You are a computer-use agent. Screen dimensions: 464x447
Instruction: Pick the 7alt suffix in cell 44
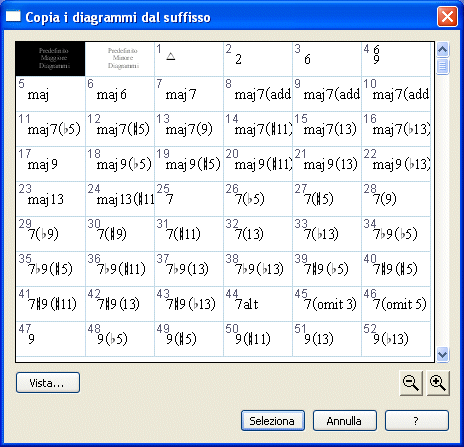(x=258, y=304)
